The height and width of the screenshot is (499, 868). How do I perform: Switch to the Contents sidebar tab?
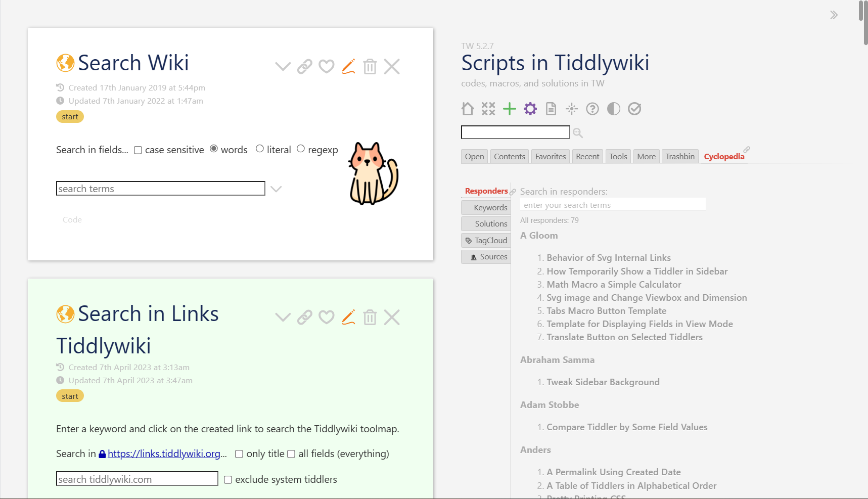(x=510, y=156)
